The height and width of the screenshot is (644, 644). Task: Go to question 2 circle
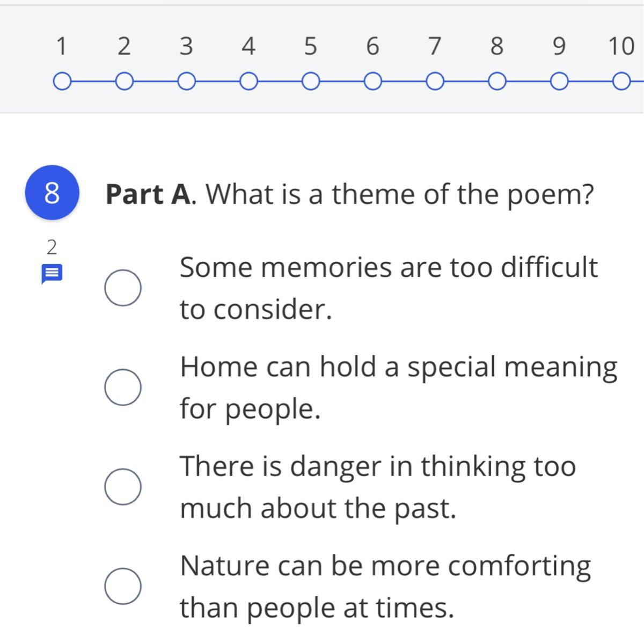[124, 83]
